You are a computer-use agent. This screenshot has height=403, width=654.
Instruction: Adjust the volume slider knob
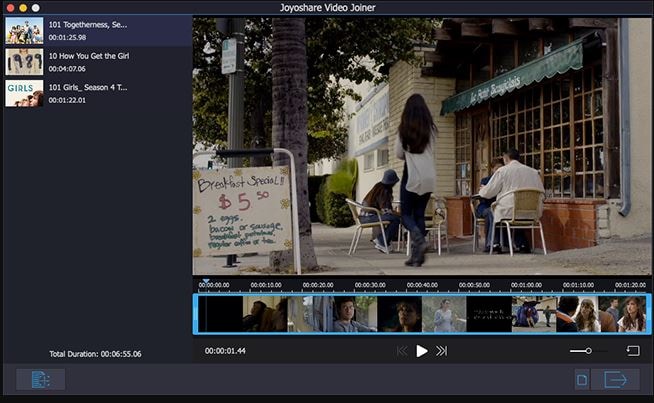[x=588, y=351]
